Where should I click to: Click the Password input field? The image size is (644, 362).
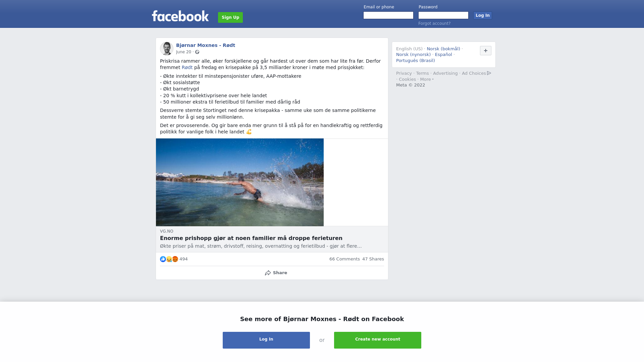click(443, 15)
